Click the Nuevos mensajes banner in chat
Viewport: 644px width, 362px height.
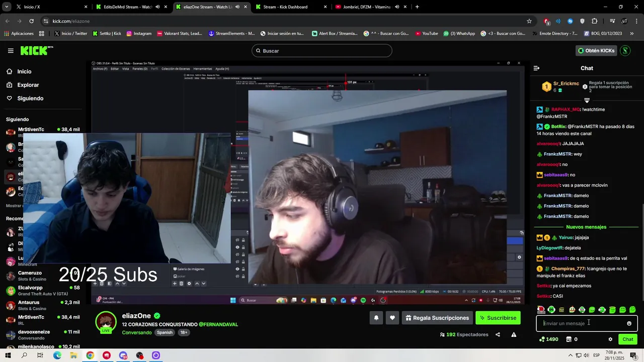coord(586,227)
